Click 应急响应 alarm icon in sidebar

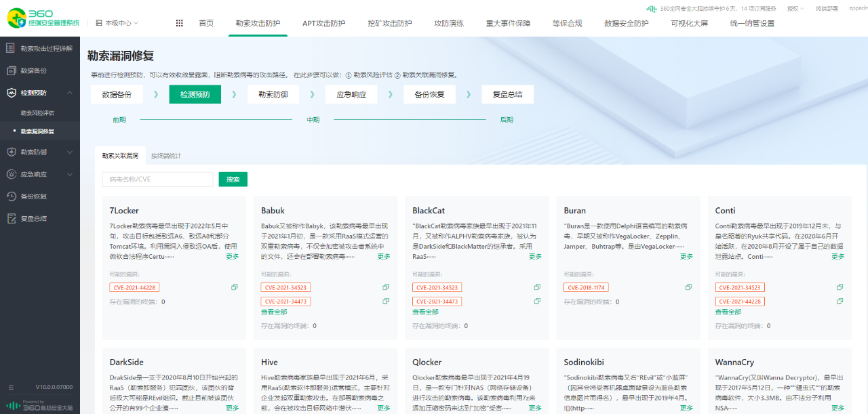(x=11, y=174)
